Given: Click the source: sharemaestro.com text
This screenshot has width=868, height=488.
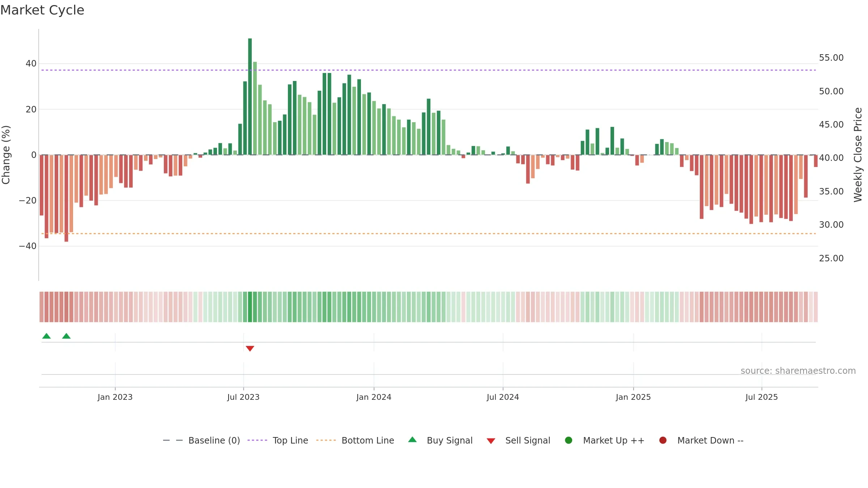Looking at the screenshot, I should pyautogui.click(x=798, y=371).
